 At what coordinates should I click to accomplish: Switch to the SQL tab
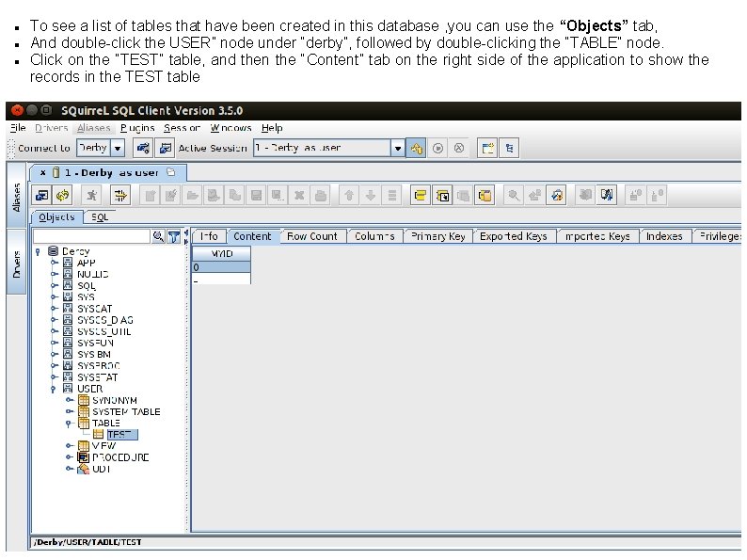click(100, 217)
